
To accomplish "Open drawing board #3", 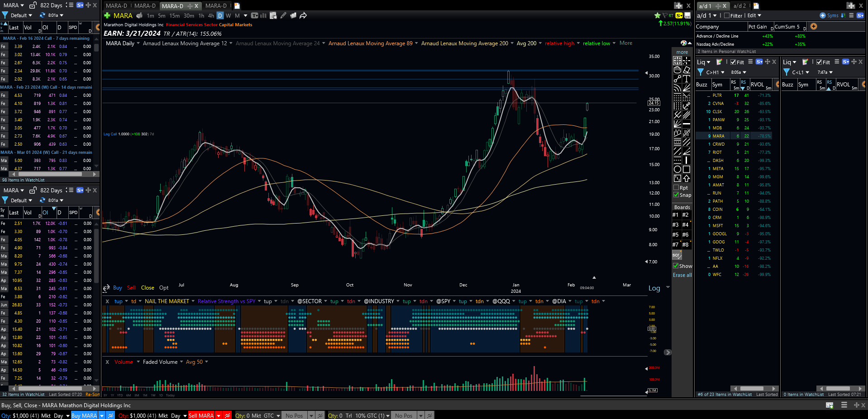I will pyautogui.click(x=675, y=225).
